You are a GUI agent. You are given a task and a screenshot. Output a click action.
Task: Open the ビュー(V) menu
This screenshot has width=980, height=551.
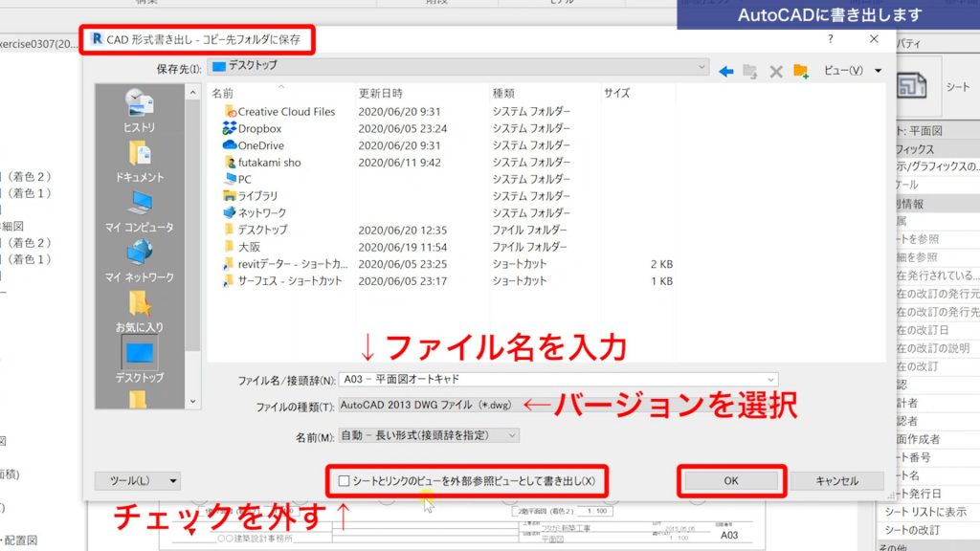pyautogui.click(x=848, y=68)
